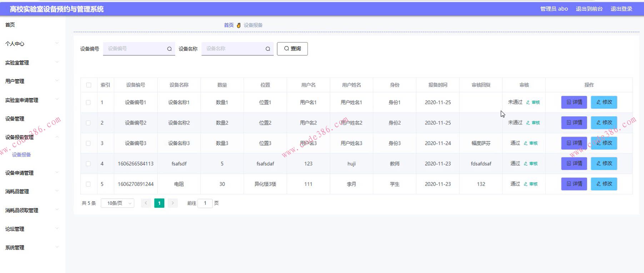644x273 pixels.
Task: Open the 10条/页 page size dropdown
Action: 118,203
